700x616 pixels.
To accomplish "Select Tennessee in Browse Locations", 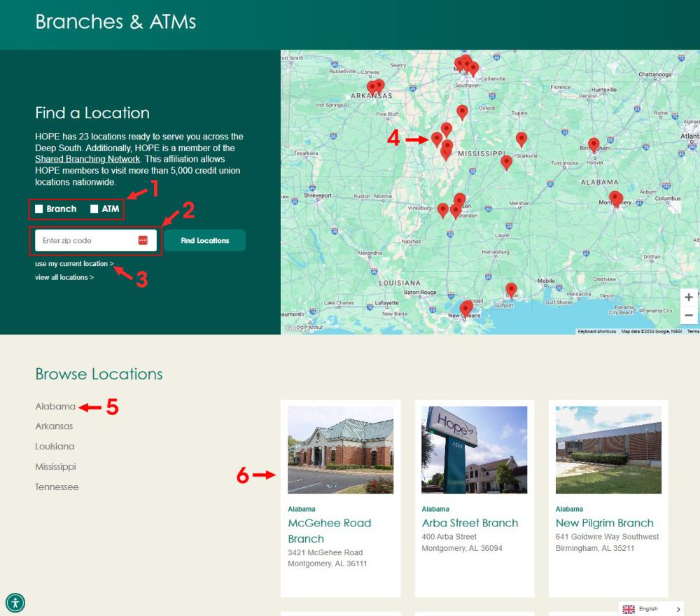I will tap(57, 487).
